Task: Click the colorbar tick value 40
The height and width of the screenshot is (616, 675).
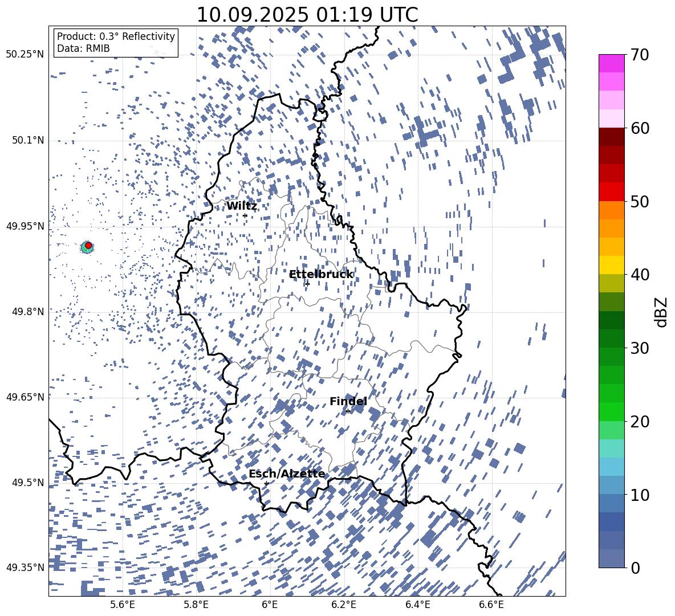Action: [640, 275]
